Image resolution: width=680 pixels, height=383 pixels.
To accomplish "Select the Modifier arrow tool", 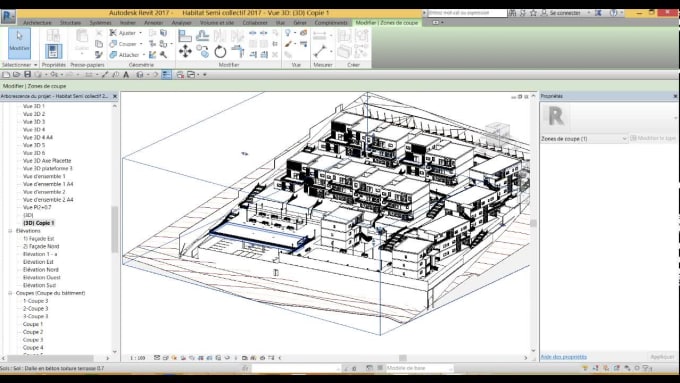I will [x=19, y=43].
